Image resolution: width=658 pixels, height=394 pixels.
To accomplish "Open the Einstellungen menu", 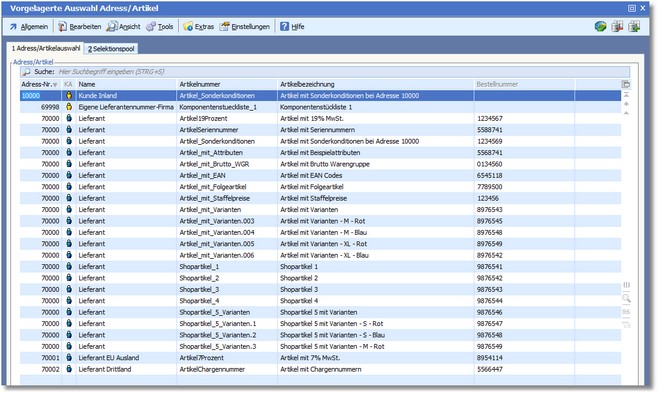I will [x=245, y=26].
